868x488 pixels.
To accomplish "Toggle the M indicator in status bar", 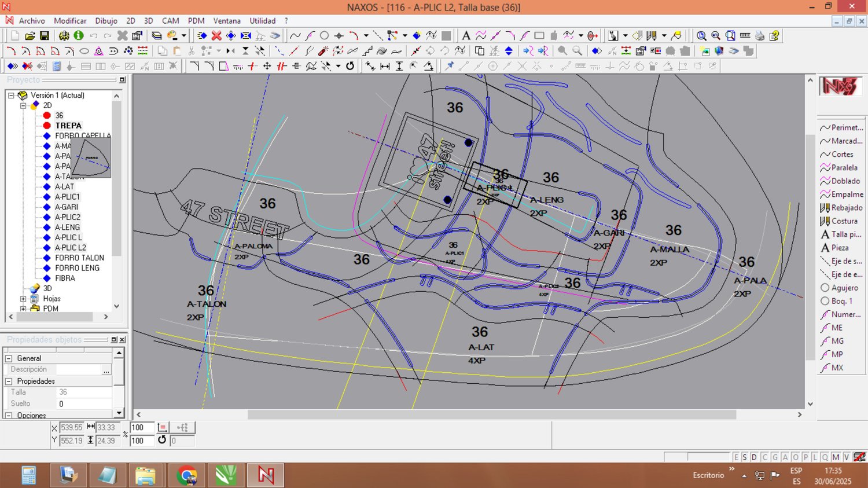I will point(836,457).
